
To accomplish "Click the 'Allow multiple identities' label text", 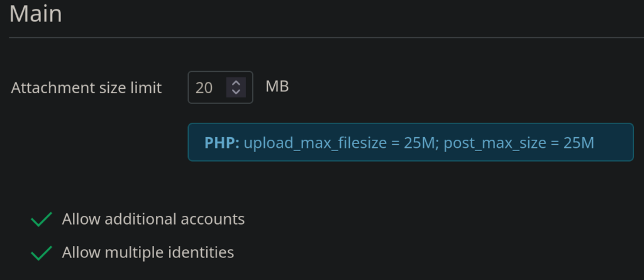I will point(148,252).
